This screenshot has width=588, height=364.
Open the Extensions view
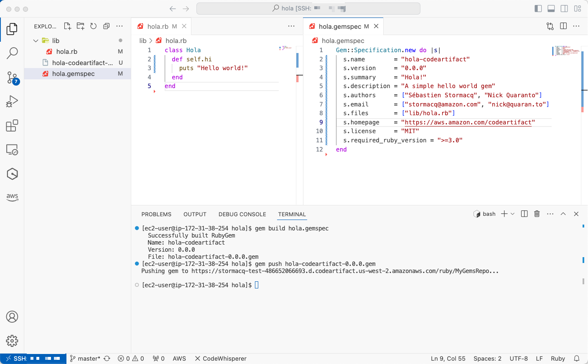[x=12, y=125]
